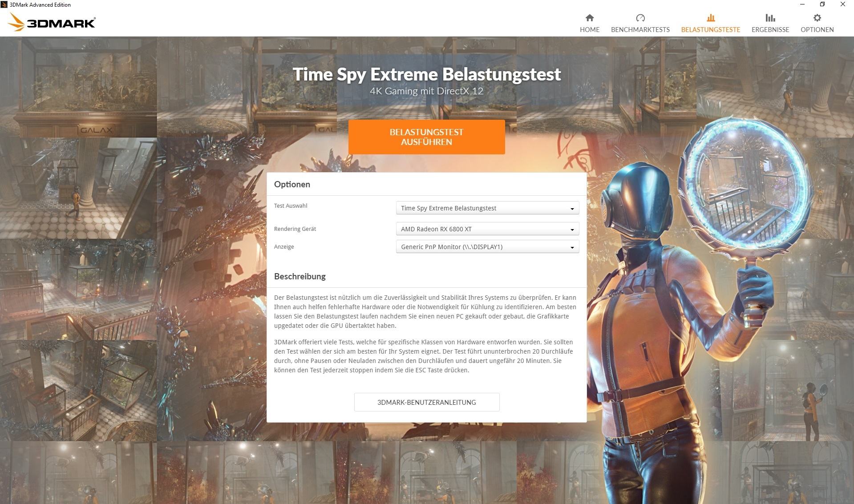The width and height of the screenshot is (854, 504).
Task: Open the 3DMARK-BENUTZERANLEITUNG user guide
Action: (426, 402)
